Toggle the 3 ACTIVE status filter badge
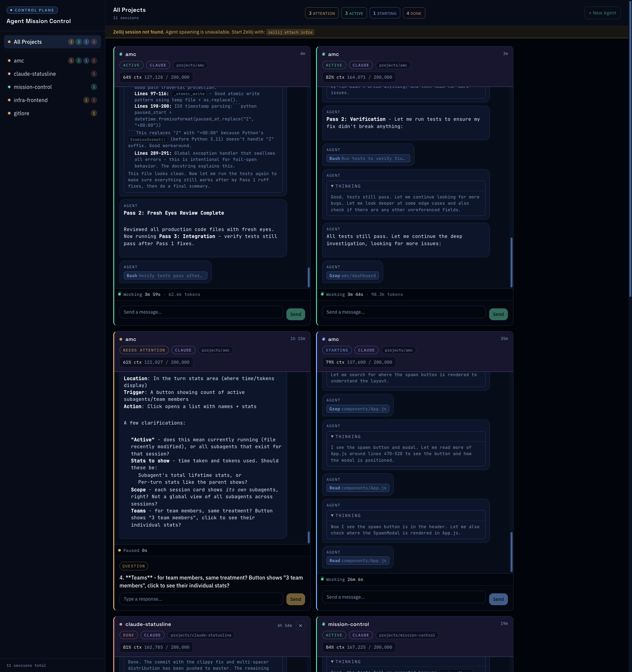This screenshot has width=632, height=672. pyautogui.click(x=354, y=13)
